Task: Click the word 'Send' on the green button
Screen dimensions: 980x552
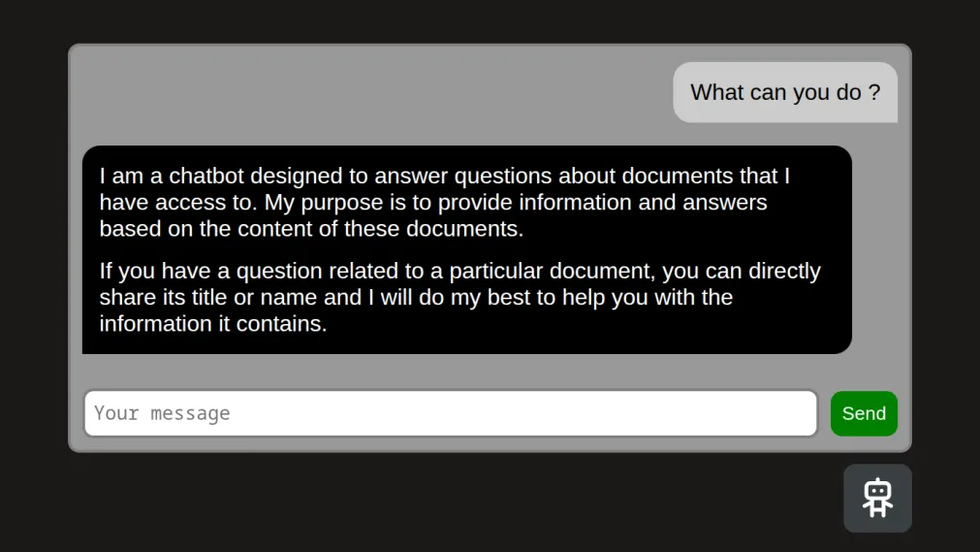Action: 864,413
